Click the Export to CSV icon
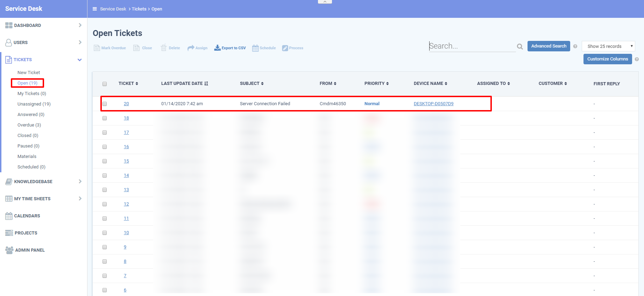This screenshot has width=644, height=296. 218,48
